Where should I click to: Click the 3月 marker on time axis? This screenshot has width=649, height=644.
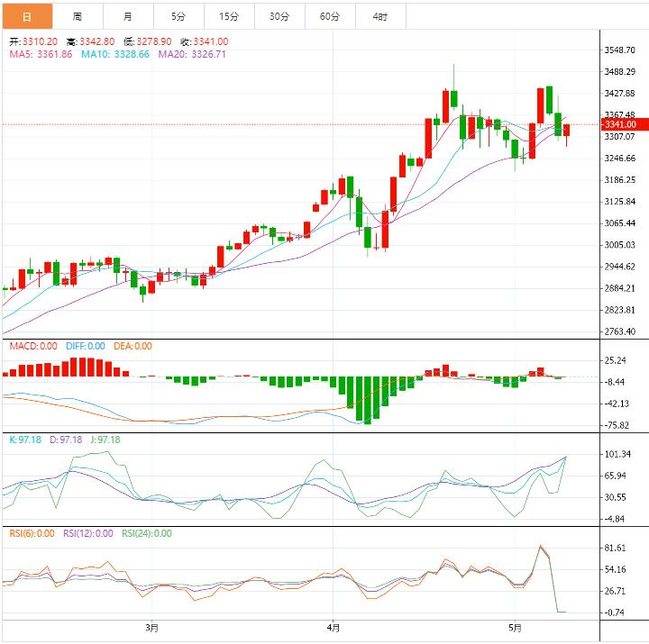[x=151, y=627]
